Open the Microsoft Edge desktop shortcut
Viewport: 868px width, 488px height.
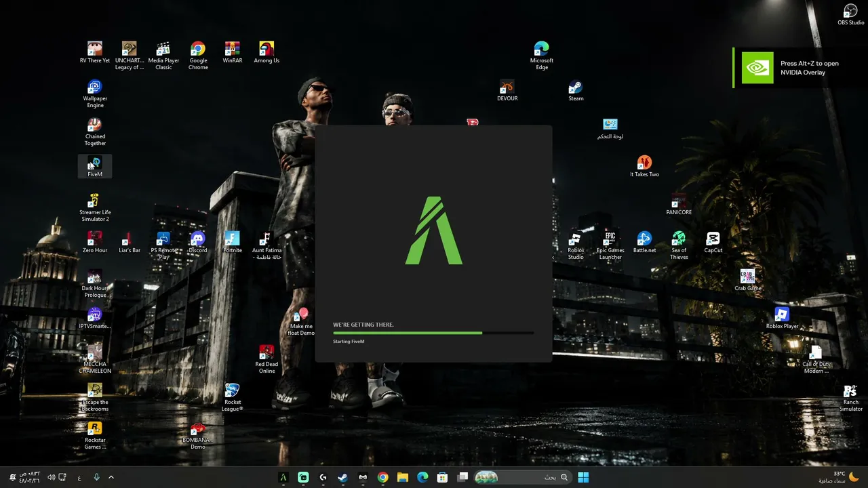(542, 56)
